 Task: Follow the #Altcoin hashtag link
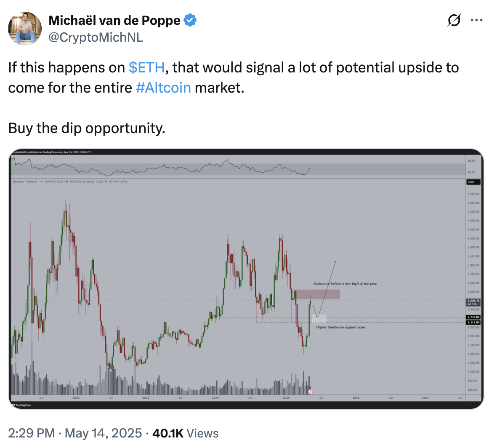pos(163,88)
